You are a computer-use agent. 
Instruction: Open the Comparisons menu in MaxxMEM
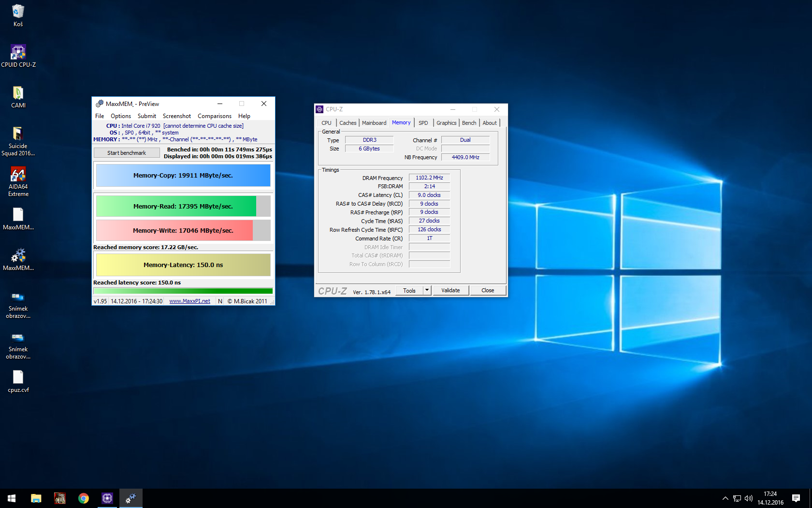(x=215, y=116)
